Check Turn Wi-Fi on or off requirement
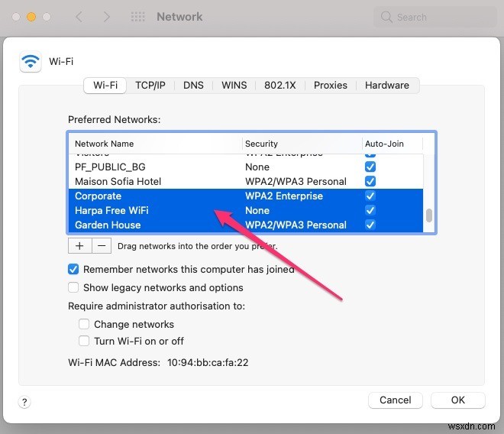 tap(84, 341)
